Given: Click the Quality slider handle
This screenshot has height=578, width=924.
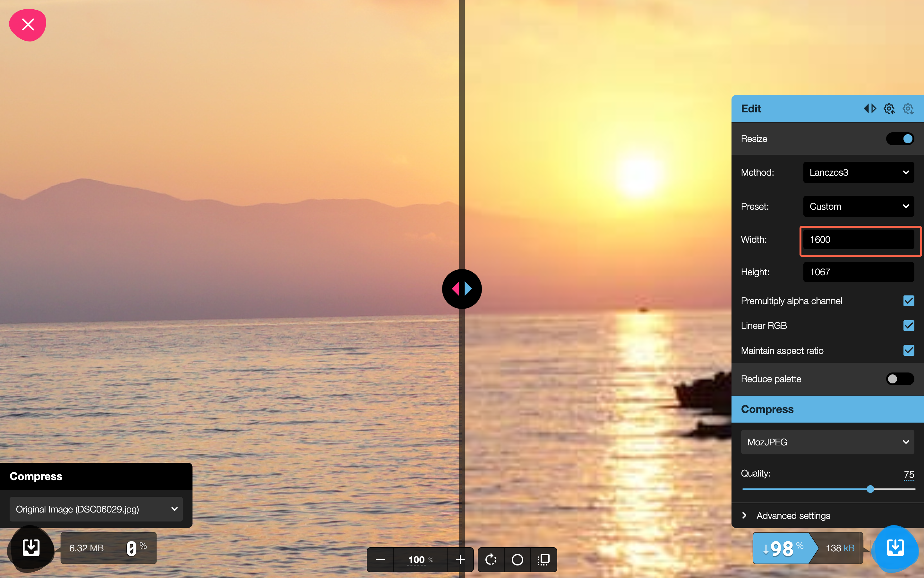Looking at the screenshot, I should click(x=870, y=489).
